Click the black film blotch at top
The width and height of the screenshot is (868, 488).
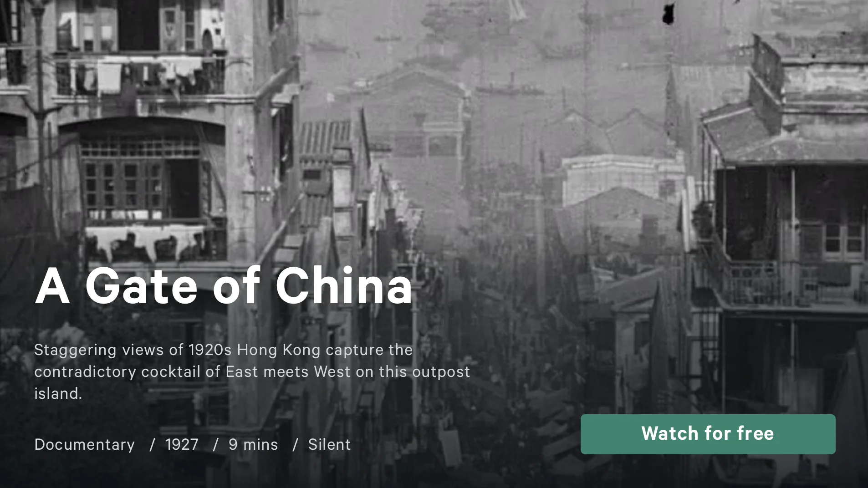tap(668, 13)
